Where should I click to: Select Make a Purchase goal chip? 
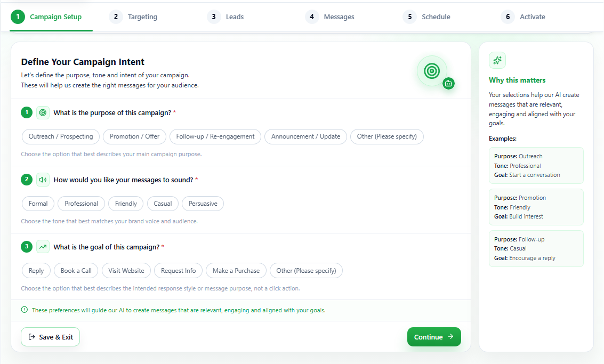[x=236, y=270]
